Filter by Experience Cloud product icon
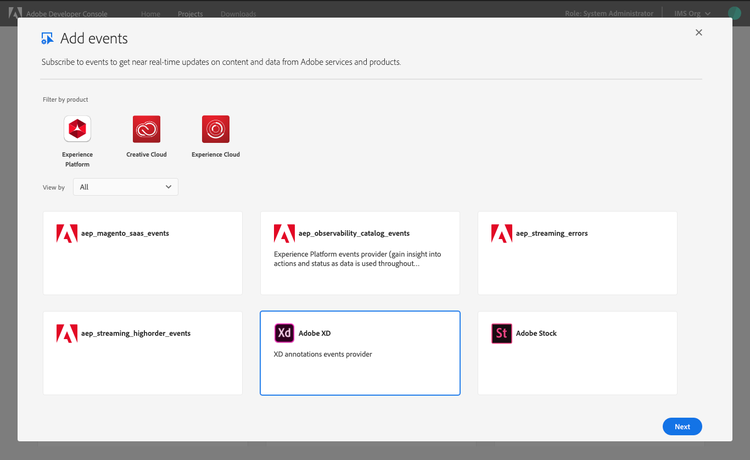The width and height of the screenshot is (750, 460). tap(216, 129)
